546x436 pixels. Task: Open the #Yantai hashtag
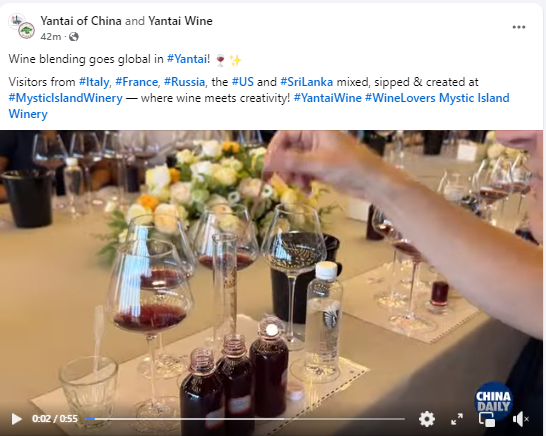[187, 59]
